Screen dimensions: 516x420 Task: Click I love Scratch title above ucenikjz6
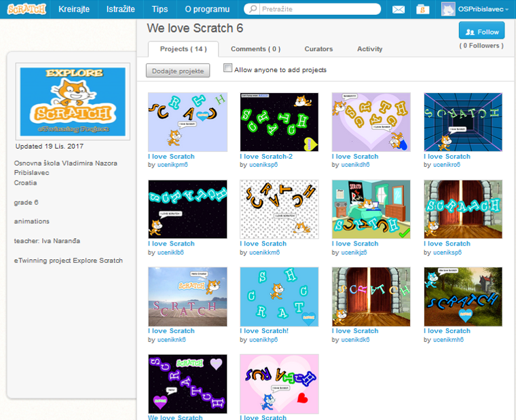tap(355, 244)
